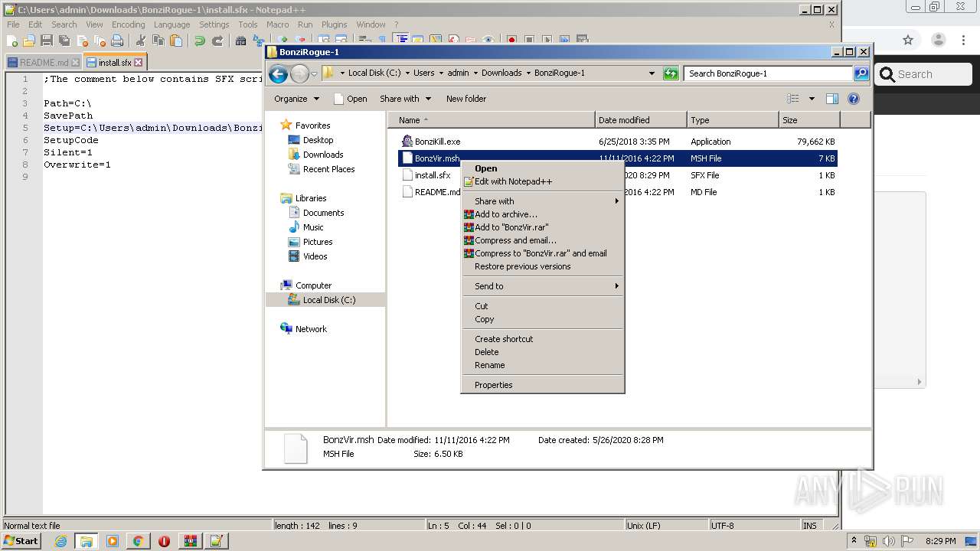Viewport: 980px width, 551px height.
Task: Click Explorer Back navigation arrow
Action: tap(279, 73)
